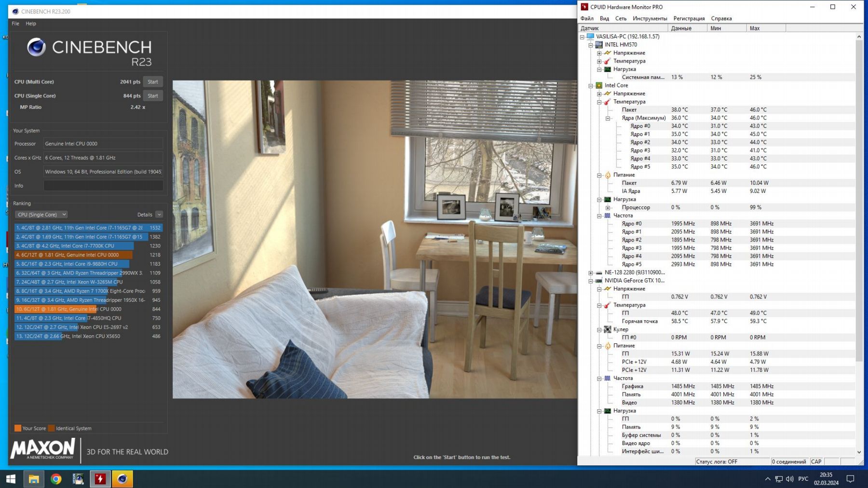
Task: Click the voltage icon under Intel Core
Action: tap(608, 94)
